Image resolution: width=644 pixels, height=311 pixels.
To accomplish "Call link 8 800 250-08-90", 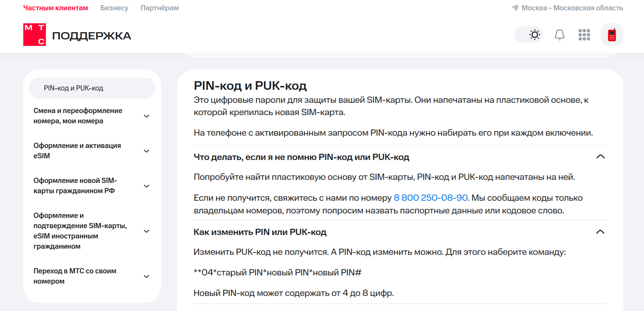I will tap(430, 198).
